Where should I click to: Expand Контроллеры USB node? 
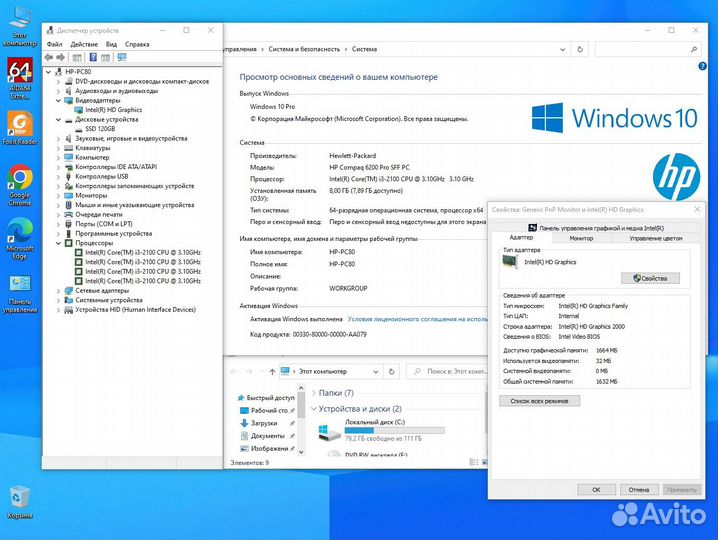tap(58, 177)
